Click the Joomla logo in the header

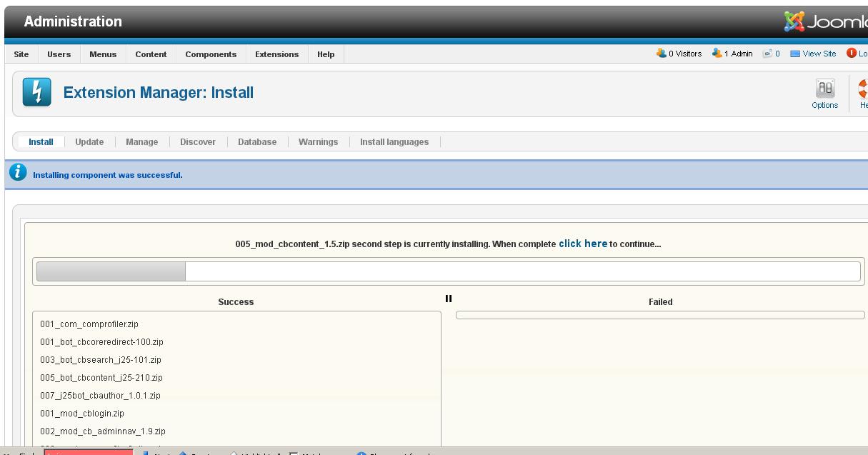pos(825,22)
